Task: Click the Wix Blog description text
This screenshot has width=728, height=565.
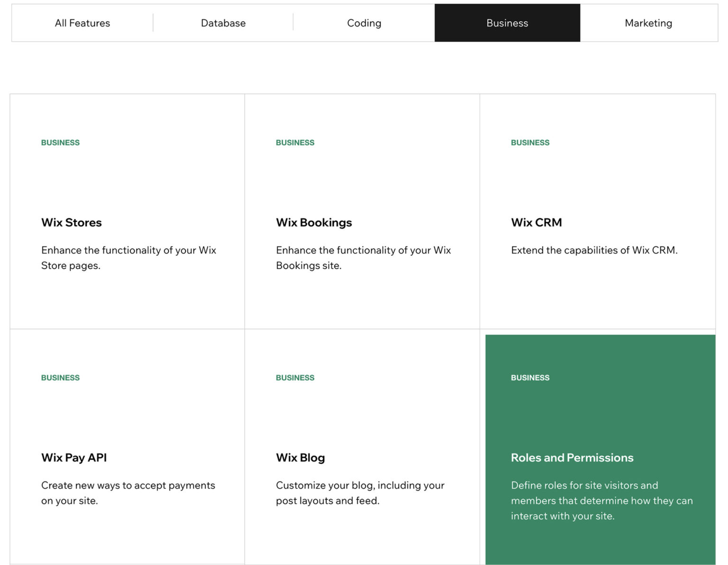Action: coord(360,493)
